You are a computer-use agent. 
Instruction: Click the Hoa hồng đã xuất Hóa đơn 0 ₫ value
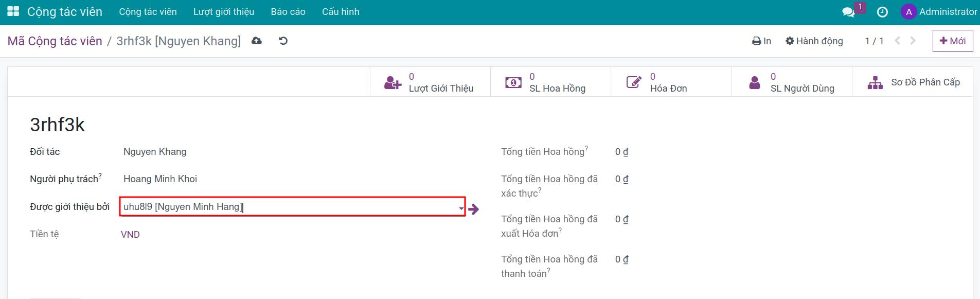pos(622,219)
